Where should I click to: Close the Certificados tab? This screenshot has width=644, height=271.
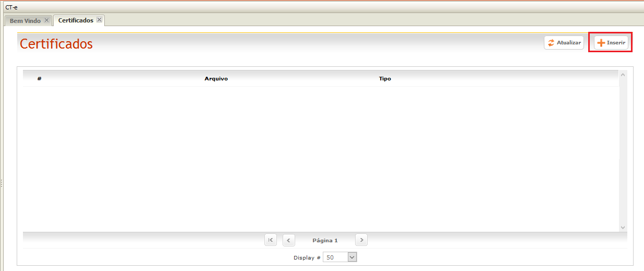click(99, 20)
